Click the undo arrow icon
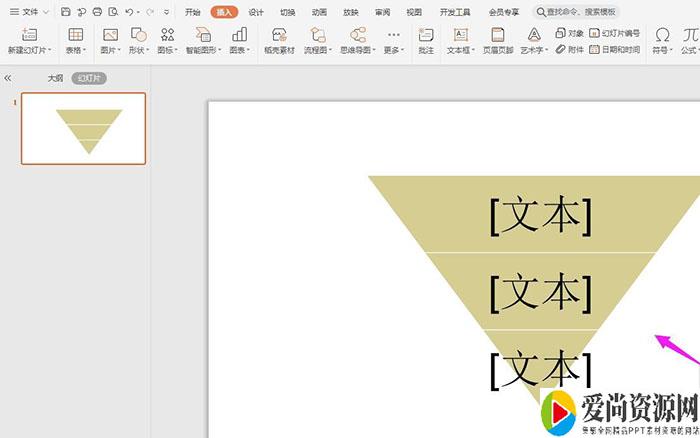The height and width of the screenshot is (438, 700). pos(130,12)
